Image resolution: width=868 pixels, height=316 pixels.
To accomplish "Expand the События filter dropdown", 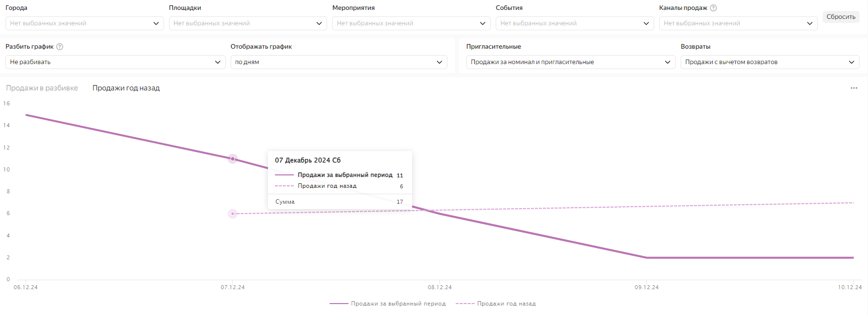I will pos(574,23).
